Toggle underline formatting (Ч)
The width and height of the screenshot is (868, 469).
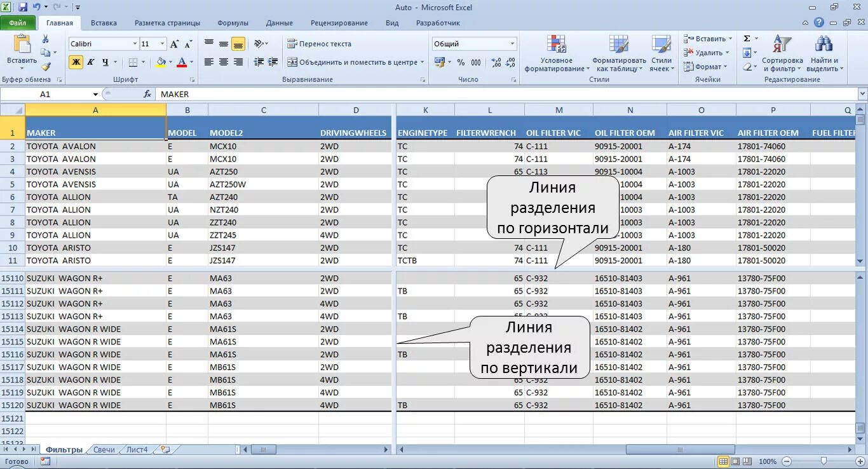(x=105, y=62)
